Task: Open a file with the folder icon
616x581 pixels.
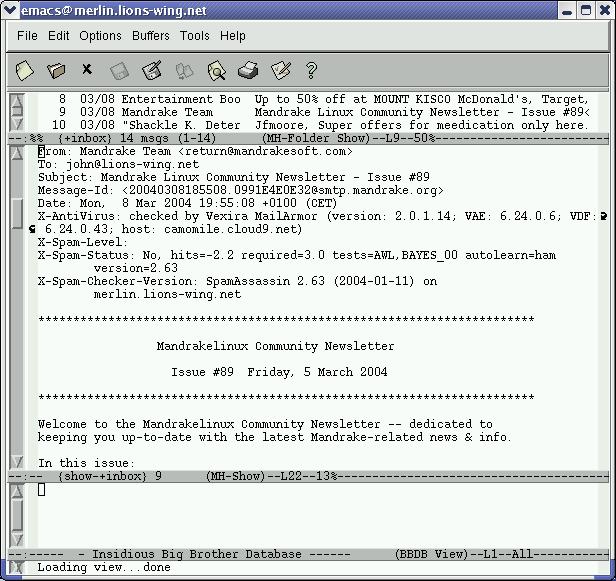Action: (57, 70)
